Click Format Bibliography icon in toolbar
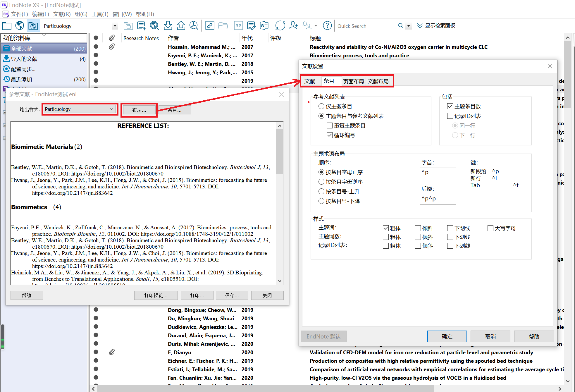This screenshot has height=392, width=575. (x=251, y=26)
